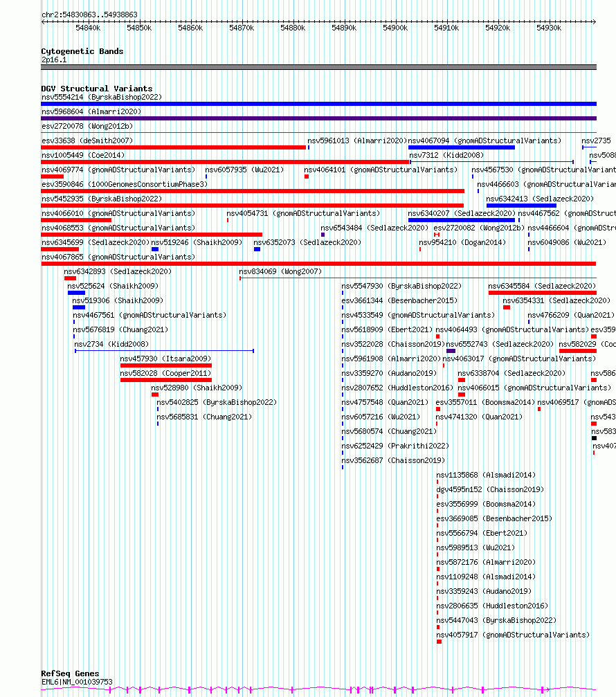The height and width of the screenshot is (697, 616).
Task: Select nsv2807652 (Huddleston2016) label
Action: [397, 388]
